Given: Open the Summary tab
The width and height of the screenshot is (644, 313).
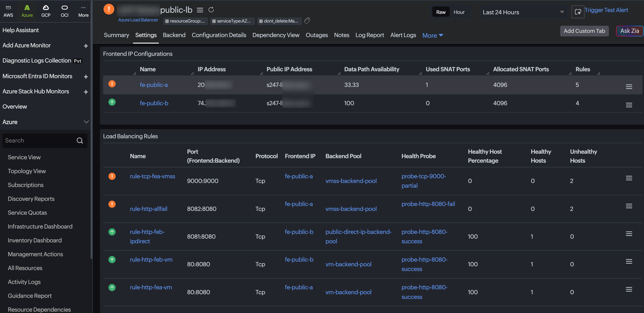Looking at the screenshot, I should click(x=116, y=35).
